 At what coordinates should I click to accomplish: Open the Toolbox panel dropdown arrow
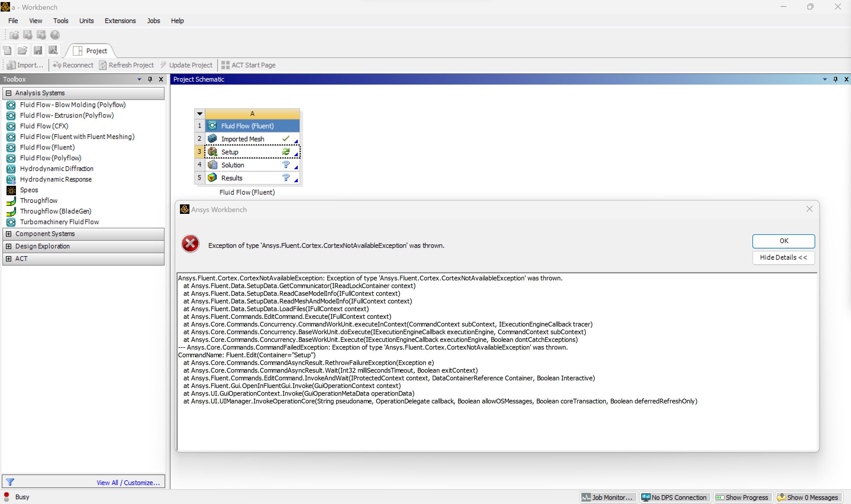pyautogui.click(x=139, y=79)
